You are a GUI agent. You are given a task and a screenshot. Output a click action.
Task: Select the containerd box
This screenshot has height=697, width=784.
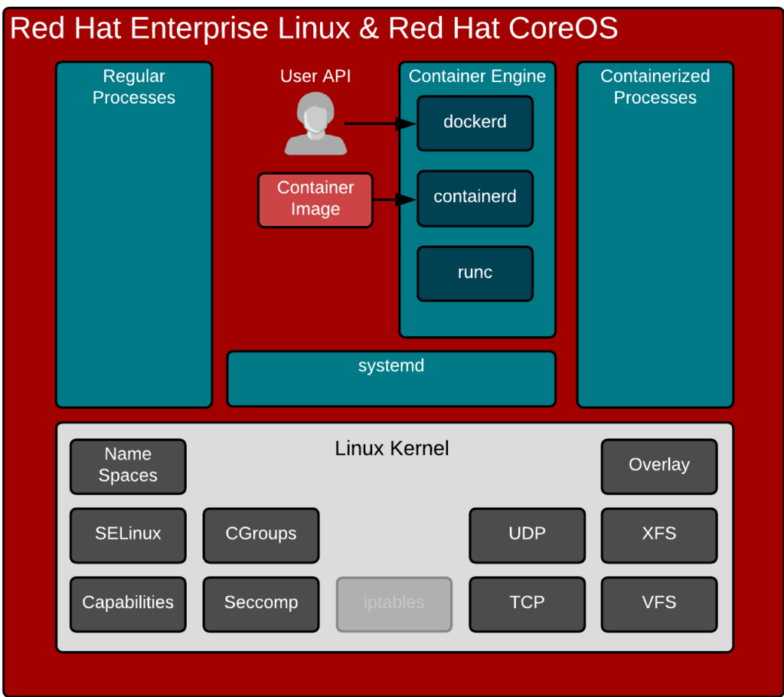point(475,198)
